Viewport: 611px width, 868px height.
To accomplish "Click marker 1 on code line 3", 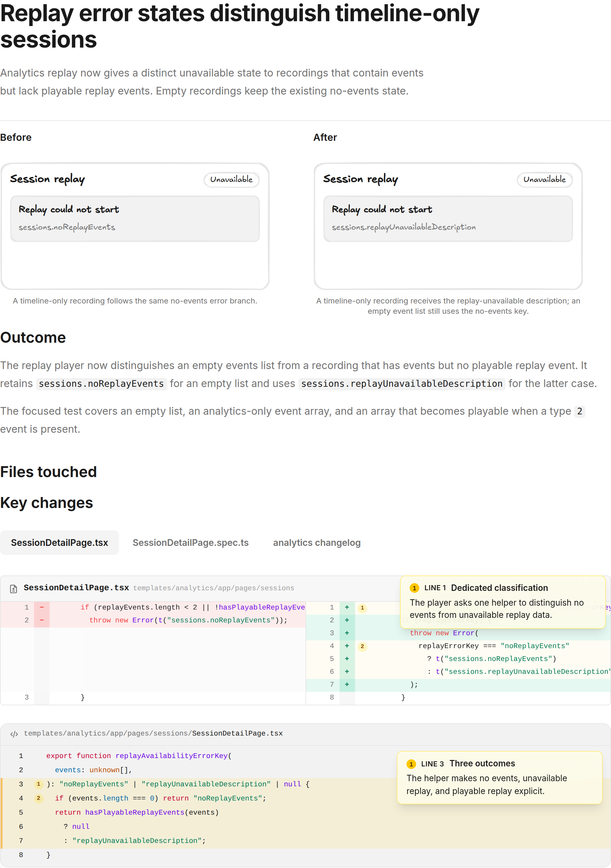I will [39, 784].
